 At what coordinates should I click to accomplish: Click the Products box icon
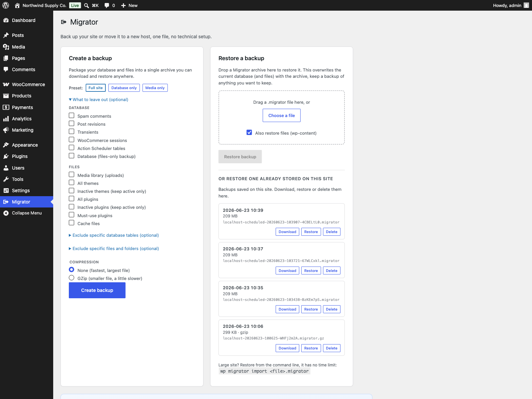[6, 96]
